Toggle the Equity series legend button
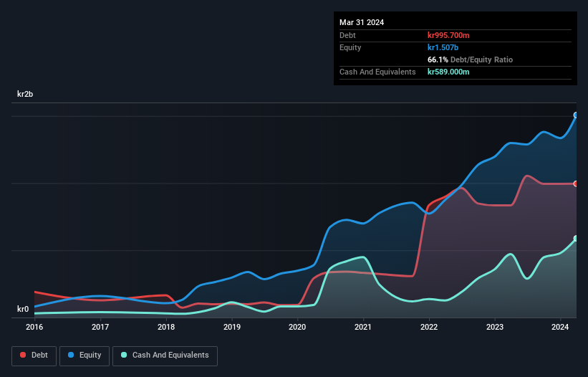This screenshot has width=588, height=377. pyautogui.click(x=85, y=355)
